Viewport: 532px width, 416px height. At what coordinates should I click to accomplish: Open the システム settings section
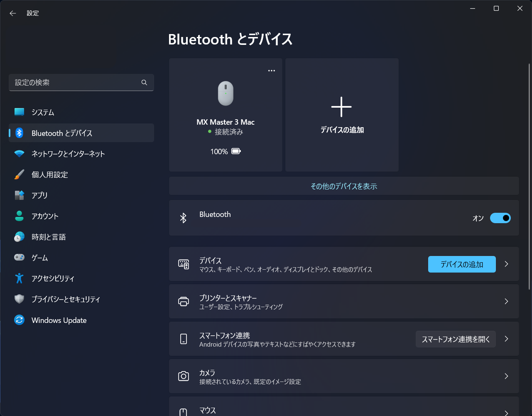pos(43,112)
